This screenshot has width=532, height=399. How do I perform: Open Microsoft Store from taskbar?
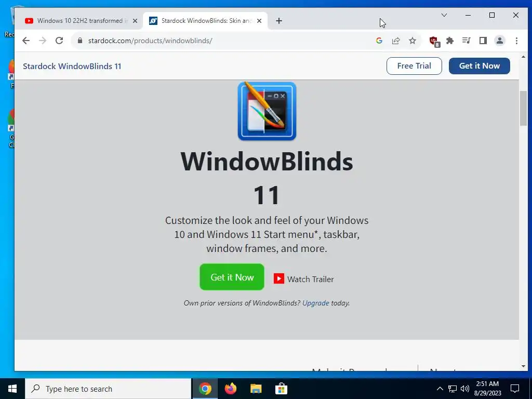point(281,389)
